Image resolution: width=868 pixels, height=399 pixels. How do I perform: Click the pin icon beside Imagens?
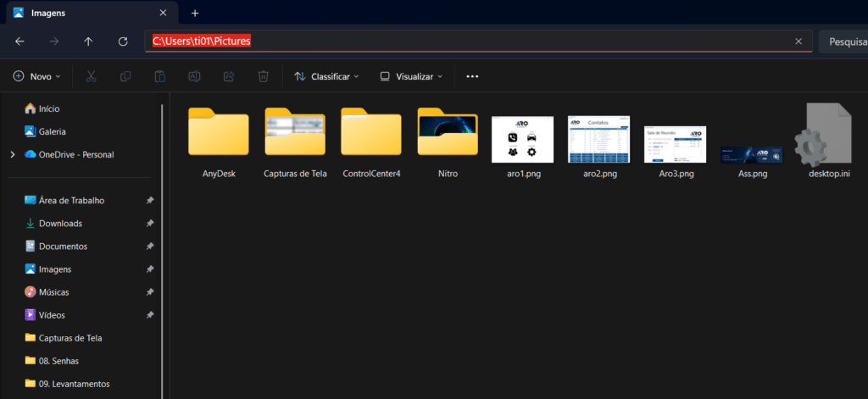click(149, 269)
